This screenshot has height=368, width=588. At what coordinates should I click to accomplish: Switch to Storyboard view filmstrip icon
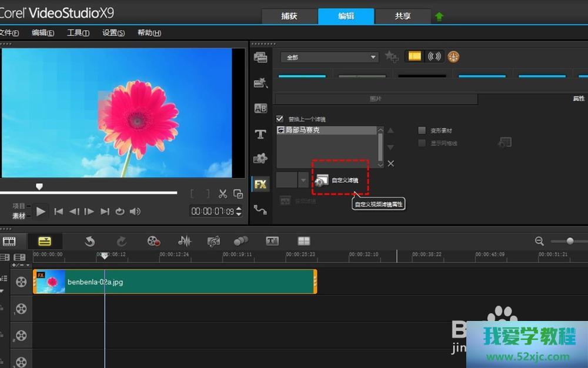pyautogui.click(x=9, y=241)
